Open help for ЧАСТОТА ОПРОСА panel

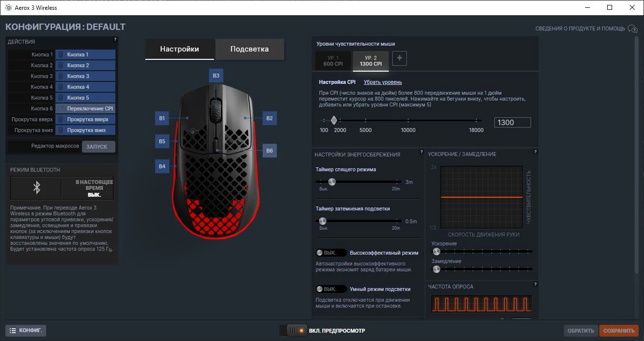point(536,284)
